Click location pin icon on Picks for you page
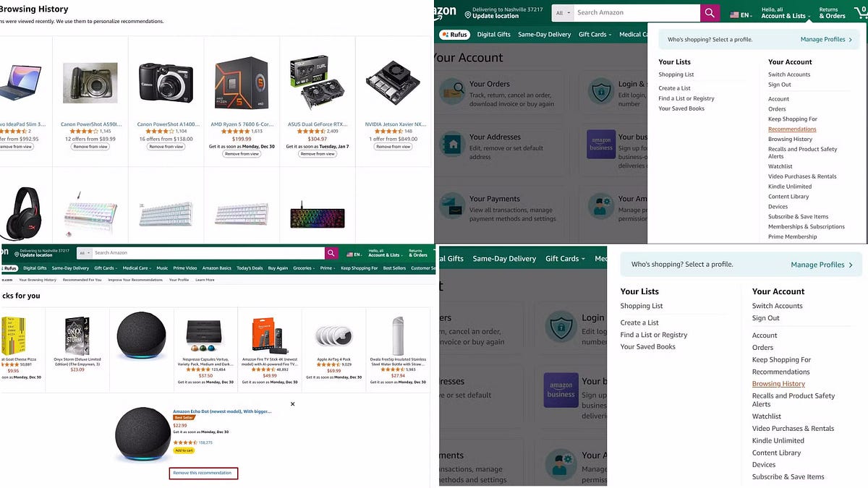 (16, 253)
